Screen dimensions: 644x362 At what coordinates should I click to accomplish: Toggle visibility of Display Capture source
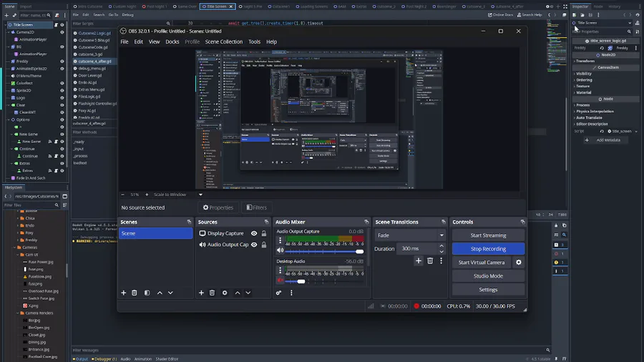coord(253,233)
